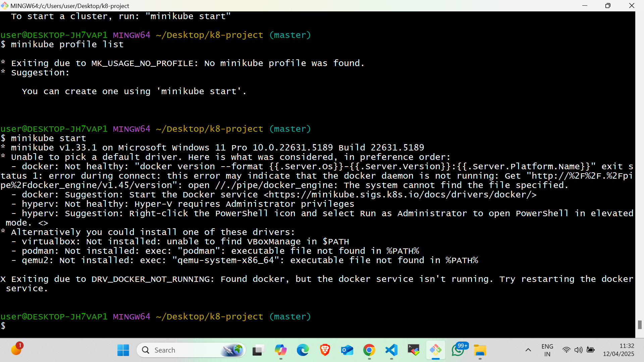
Task: Switch to Google Chrome in taskbar
Action: tap(369, 350)
